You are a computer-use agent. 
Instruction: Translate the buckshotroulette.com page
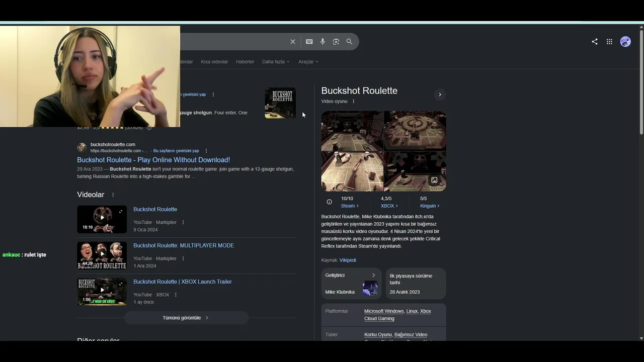coord(176,151)
